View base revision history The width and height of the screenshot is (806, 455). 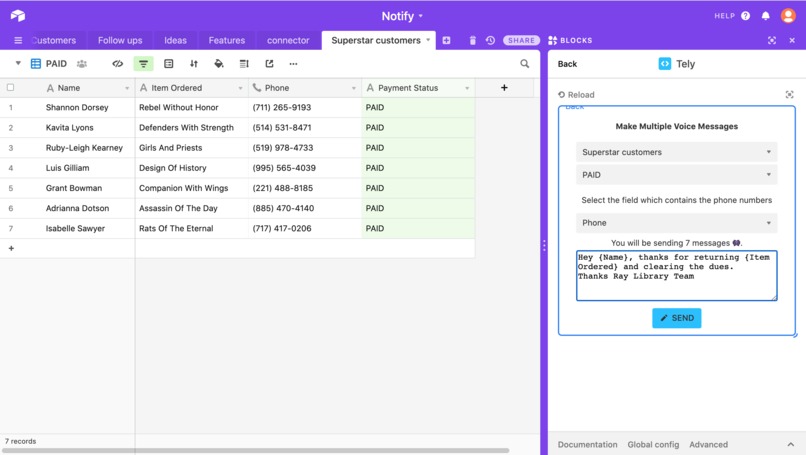(490, 40)
